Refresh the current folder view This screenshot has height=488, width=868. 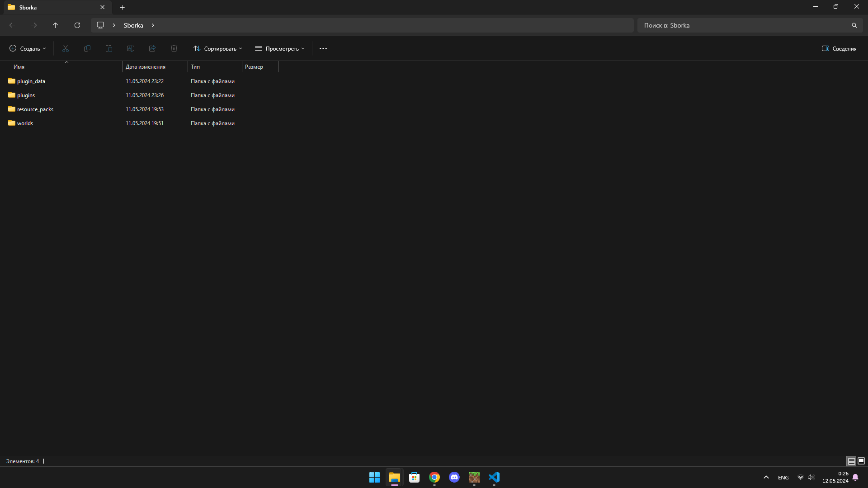(x=77, y=25)
